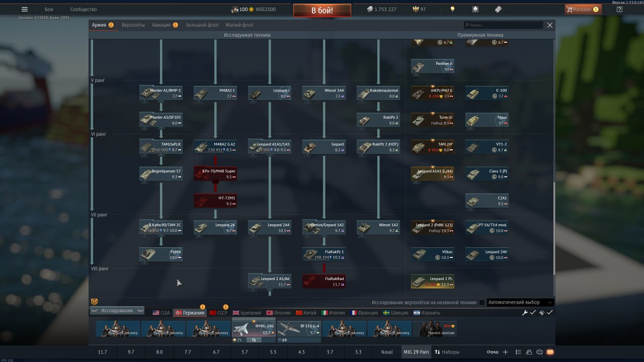Add a squad member with plus icon

pyautogui.click(x=506, y=352)
